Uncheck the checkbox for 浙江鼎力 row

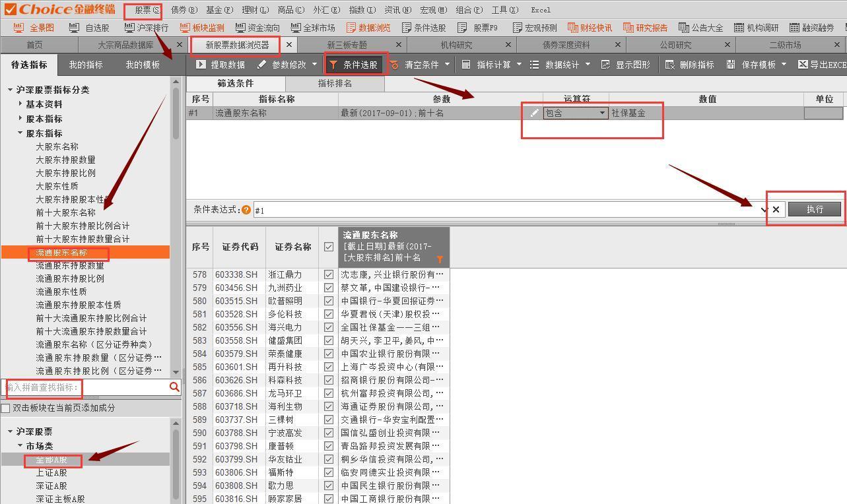pos(329,274)
